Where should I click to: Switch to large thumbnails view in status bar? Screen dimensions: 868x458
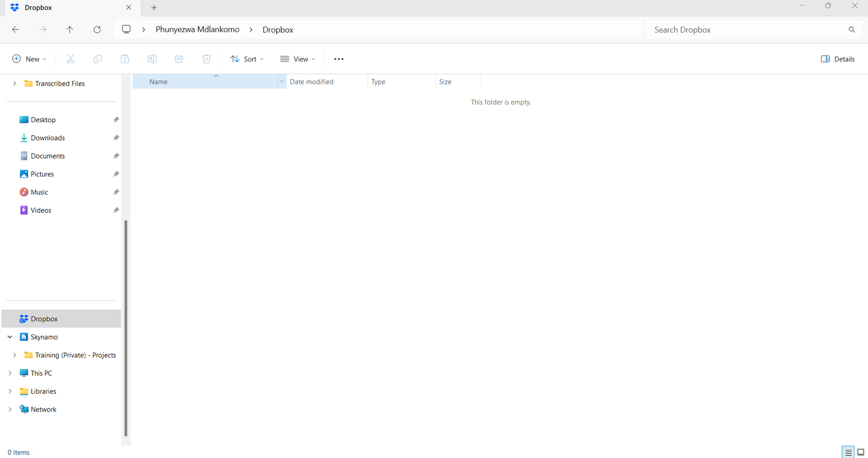coord(861,452)
